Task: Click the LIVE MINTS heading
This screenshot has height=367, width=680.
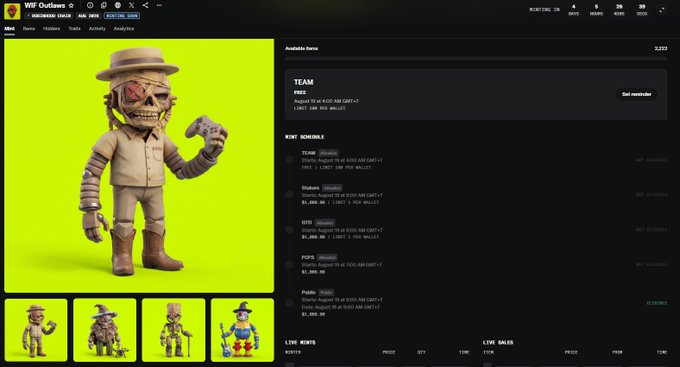Action: pyautogui.click(x=300, y=342)
